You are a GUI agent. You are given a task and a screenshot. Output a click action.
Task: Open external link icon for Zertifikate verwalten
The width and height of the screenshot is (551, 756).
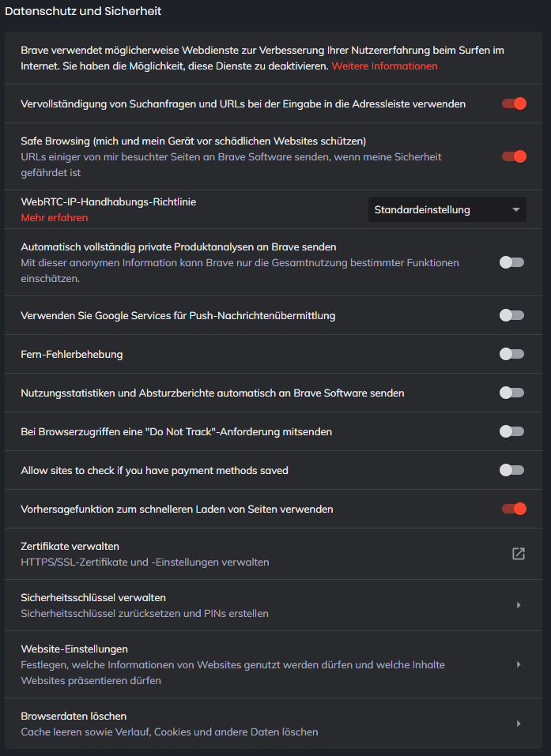[518, 554]
